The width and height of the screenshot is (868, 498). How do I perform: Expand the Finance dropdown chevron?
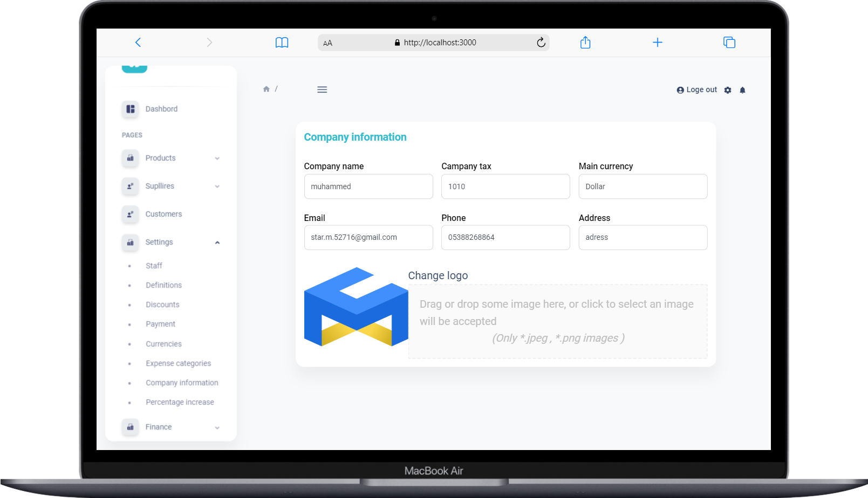[217, 427]
